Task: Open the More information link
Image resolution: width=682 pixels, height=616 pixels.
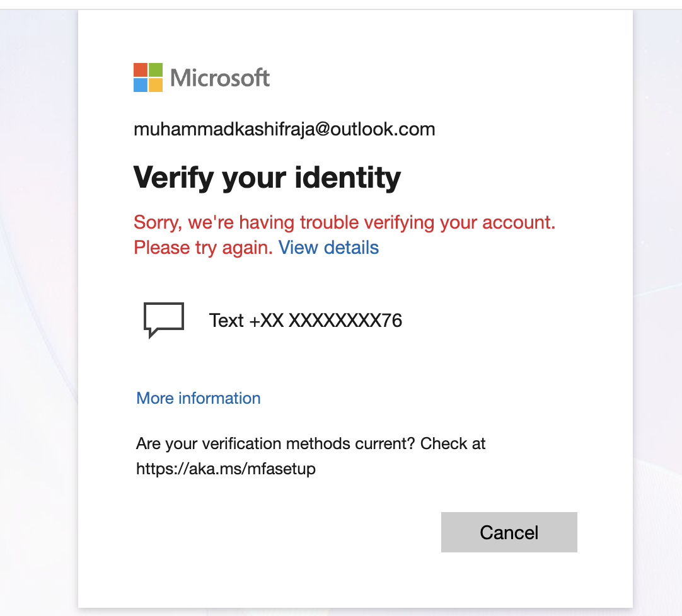Action: click(x=199, y=398)
